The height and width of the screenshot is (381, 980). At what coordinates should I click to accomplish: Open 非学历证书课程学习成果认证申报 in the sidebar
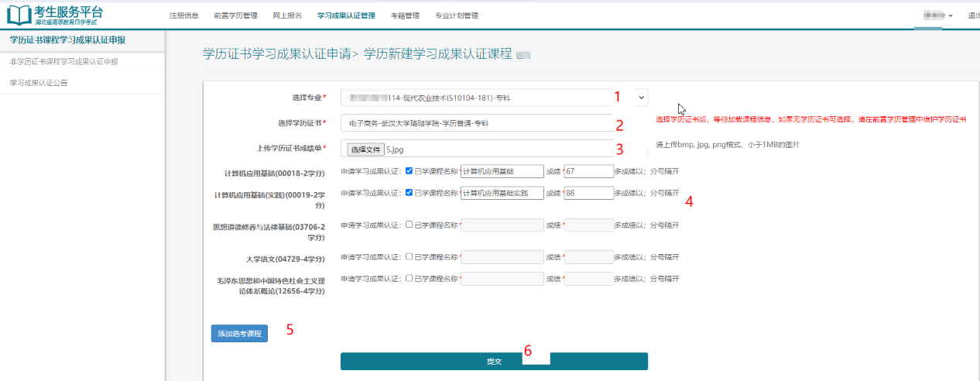tap(63, 61)
